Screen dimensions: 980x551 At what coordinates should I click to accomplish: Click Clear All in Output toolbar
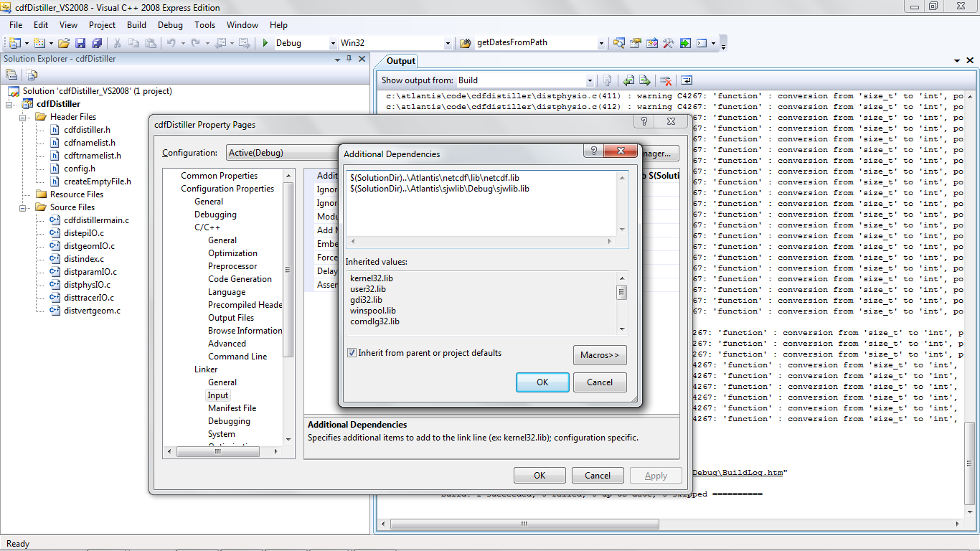[666, 80]
